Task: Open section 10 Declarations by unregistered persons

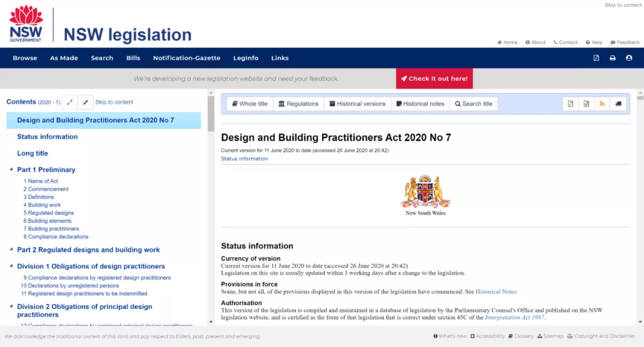Action: [70, 286]
